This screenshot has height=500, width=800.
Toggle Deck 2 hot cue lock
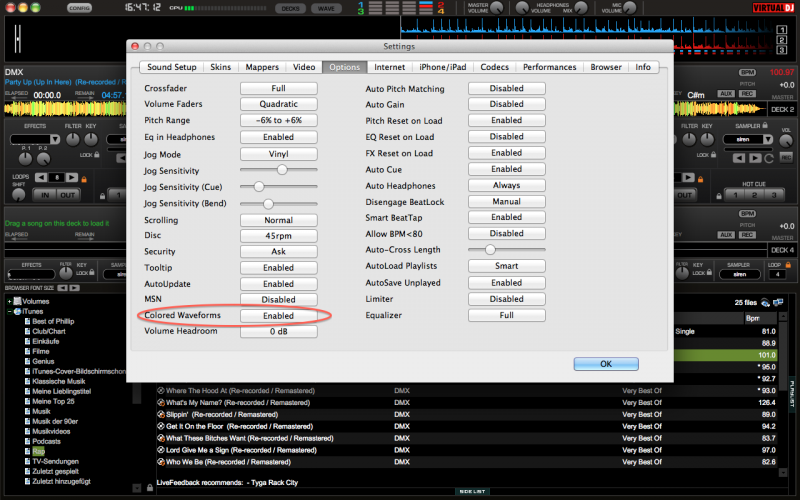pyautogui.click(x=719, y=195)
